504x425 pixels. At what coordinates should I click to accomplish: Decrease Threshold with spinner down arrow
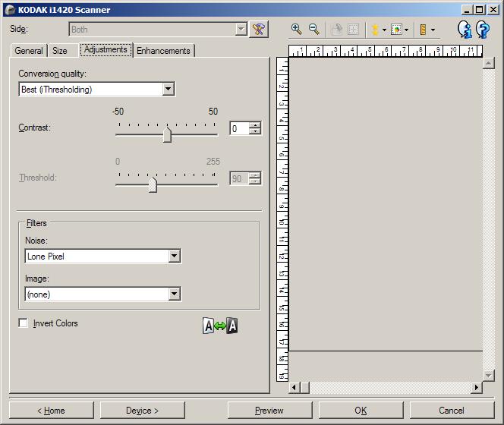[x=255, y=181]
